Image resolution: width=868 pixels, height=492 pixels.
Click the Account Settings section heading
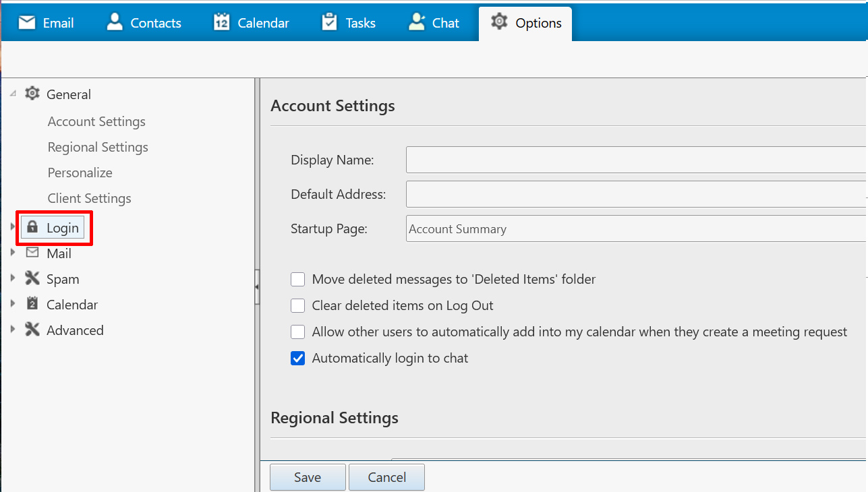pyautogui.click(x=332, y=106)
